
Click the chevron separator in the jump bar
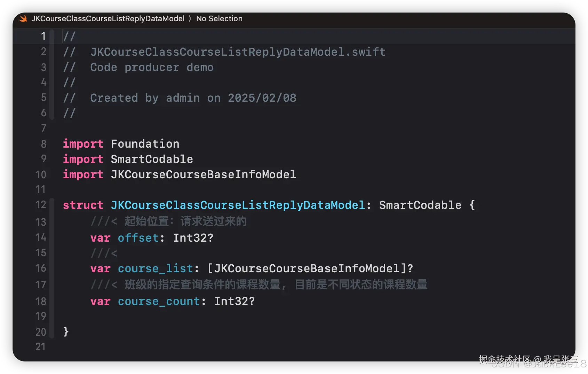190,18
